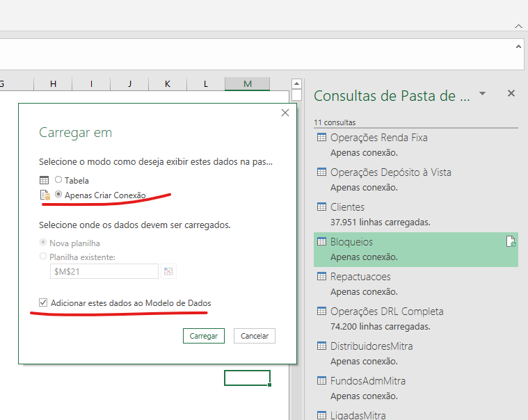
Task: Click the table icon of Repactuacoes
Action: tap(321, 276)
